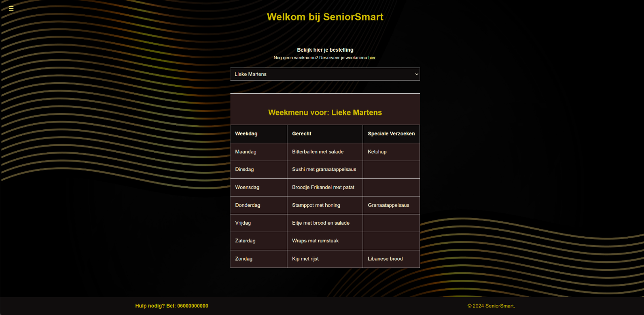Screen dimensions: 644x315
Task: Expand the Lieke Martens name dropdown
Action: (325, 74)
